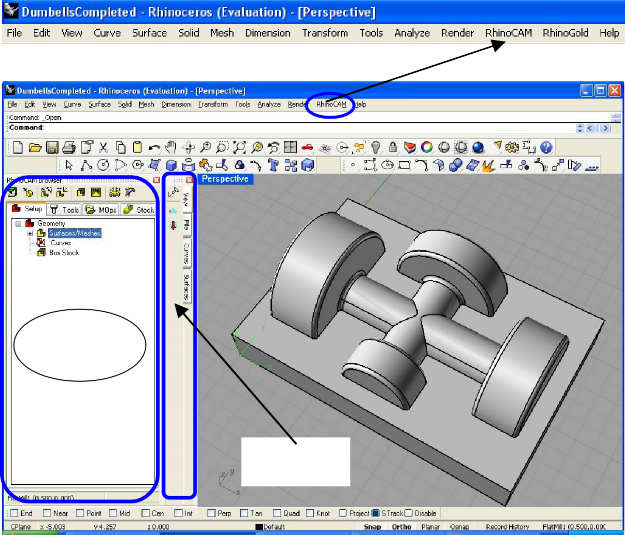Open Transform menu in the window's menu bar
The image size is (625, 535).
[213, 104]
